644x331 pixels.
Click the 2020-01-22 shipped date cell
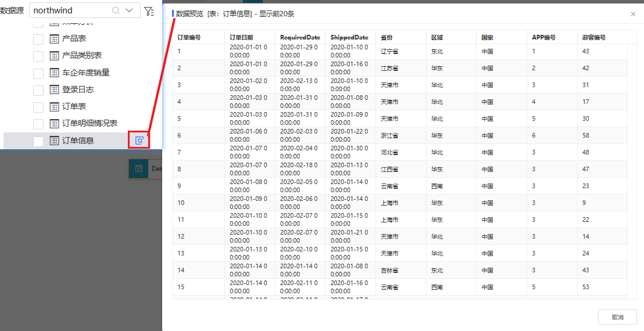coord(349,135)
